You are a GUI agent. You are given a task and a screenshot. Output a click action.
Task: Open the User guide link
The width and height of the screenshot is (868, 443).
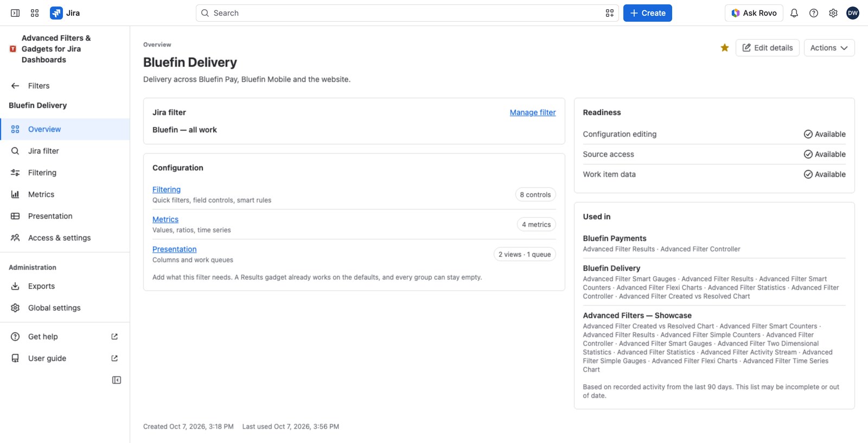click(x=65, y=358)
